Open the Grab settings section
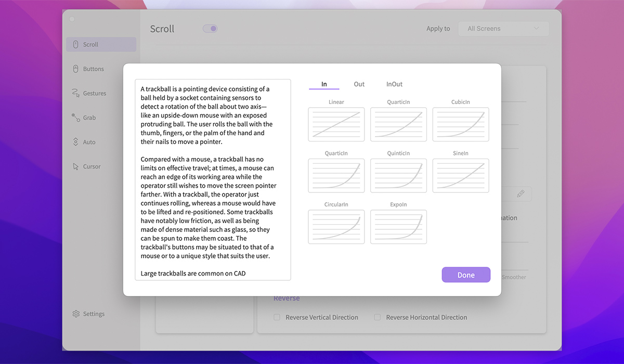Viewport: 624px width, 364px height. (89, 118)
